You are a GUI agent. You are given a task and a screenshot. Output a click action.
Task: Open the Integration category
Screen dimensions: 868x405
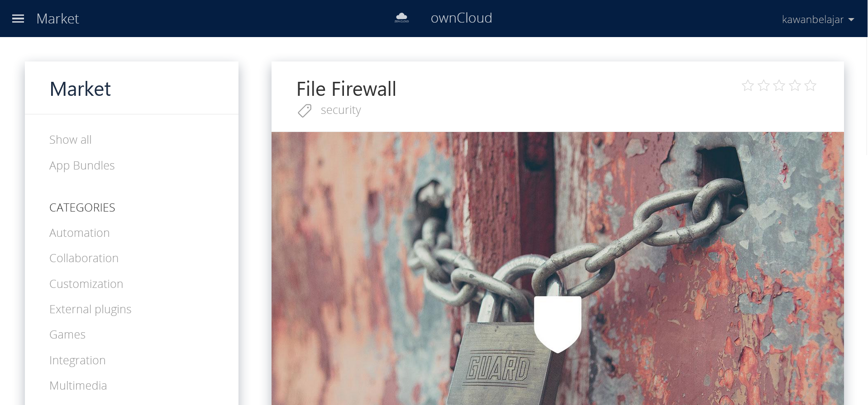coord(77,360)
